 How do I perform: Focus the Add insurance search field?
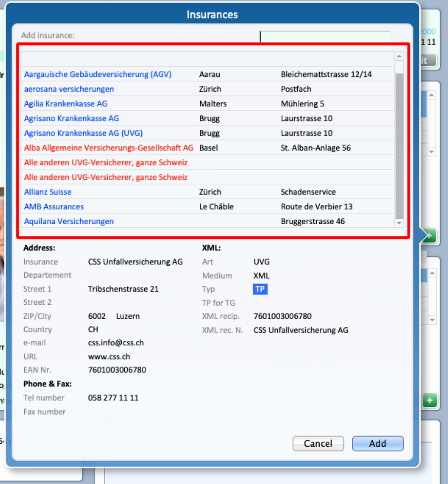point(325,36)
